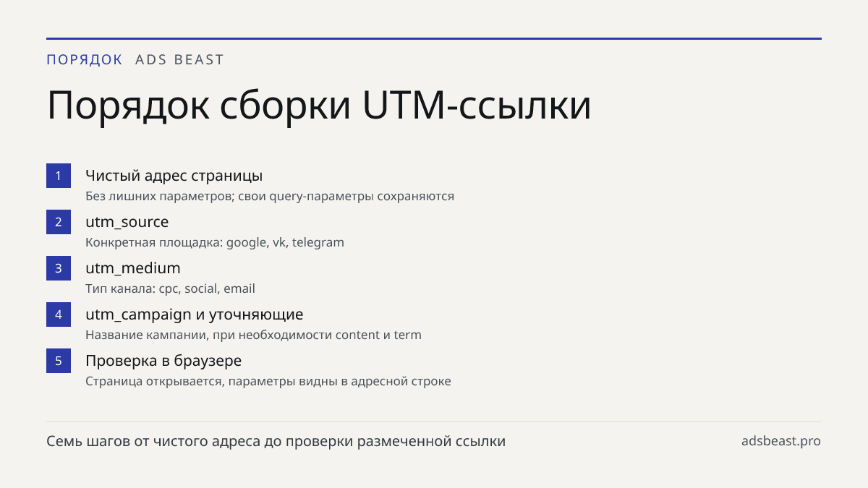Click the heading 'Порядок сборки UTM-ссылки'

coord(319,106)
